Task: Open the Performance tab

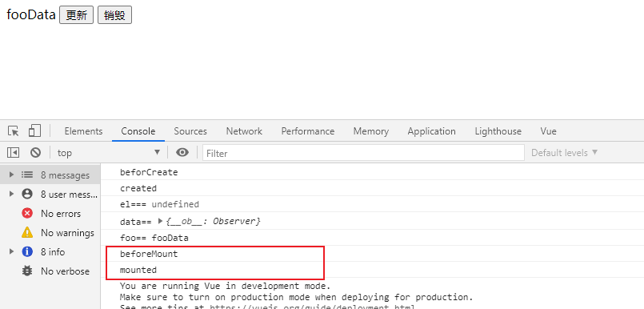Action: tap(308, 131)
